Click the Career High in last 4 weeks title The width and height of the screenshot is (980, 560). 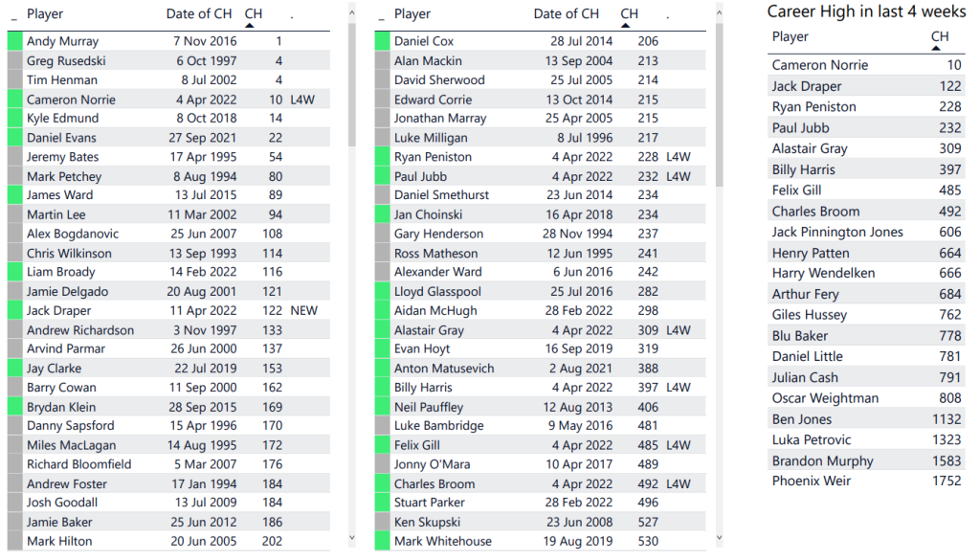click(866, 11)
